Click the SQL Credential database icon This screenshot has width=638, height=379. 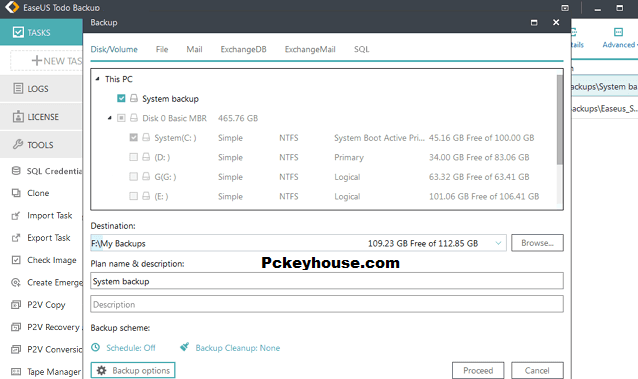16,171
